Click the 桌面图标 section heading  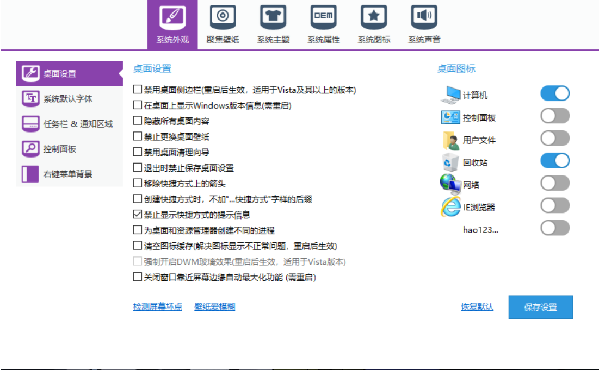[x=457, y=69]
